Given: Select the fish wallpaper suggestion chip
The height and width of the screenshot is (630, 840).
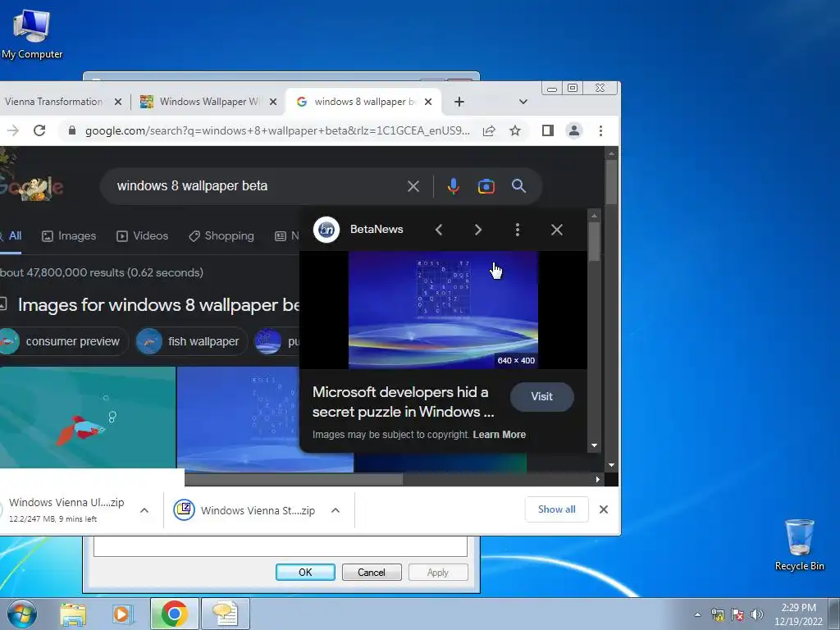Looking at the screenshot, I should tap(190, 341).
